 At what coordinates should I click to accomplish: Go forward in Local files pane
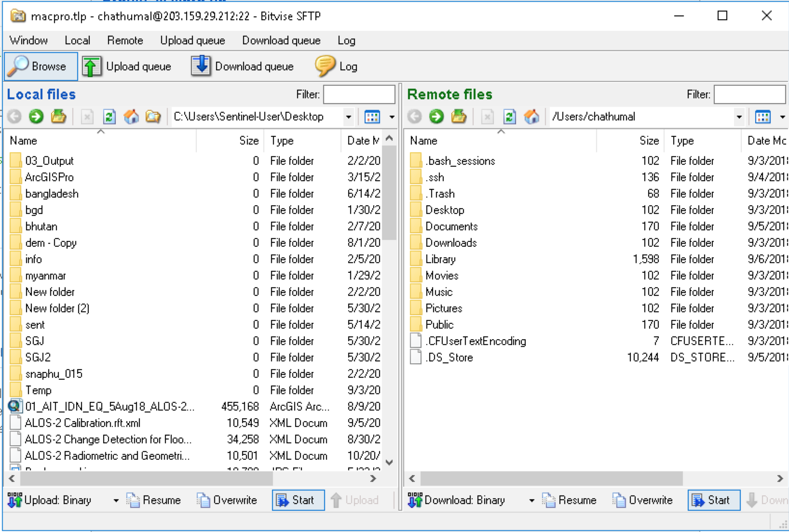(x=36, y=117)
